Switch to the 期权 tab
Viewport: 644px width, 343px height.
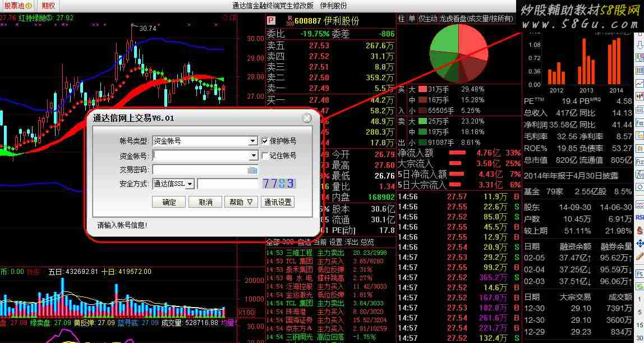click(x=48, y=6)
